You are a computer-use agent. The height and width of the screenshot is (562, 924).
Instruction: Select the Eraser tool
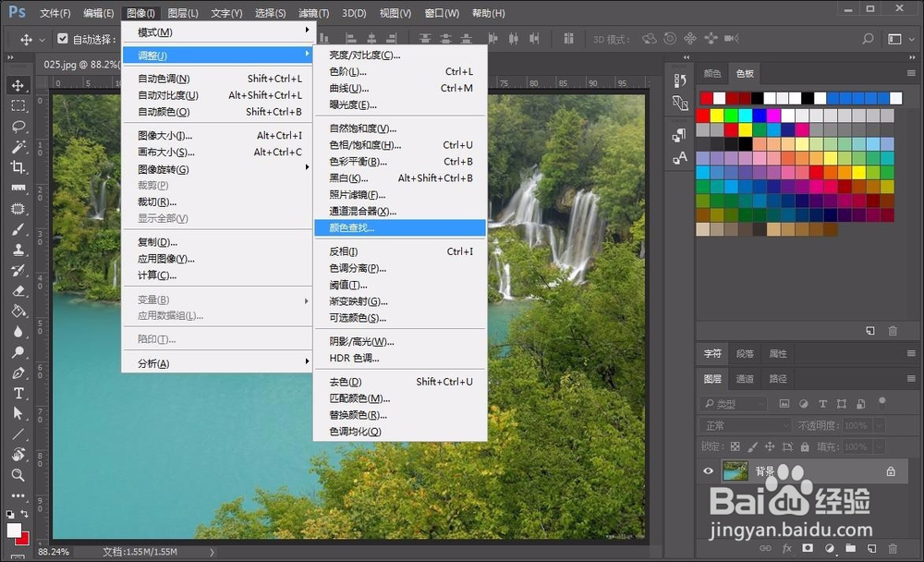(x=18, y=291)
